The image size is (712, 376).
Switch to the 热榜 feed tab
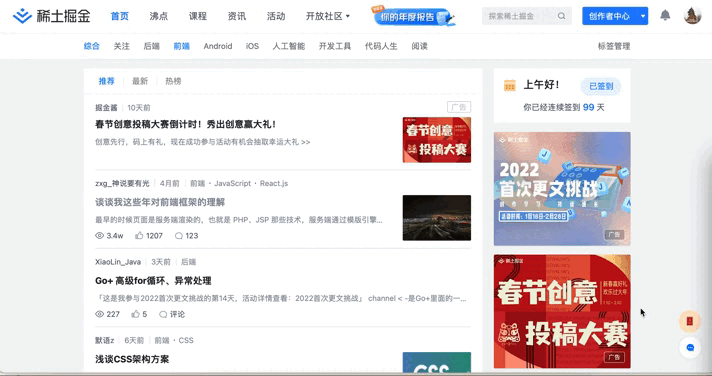[x=173, y=81]
